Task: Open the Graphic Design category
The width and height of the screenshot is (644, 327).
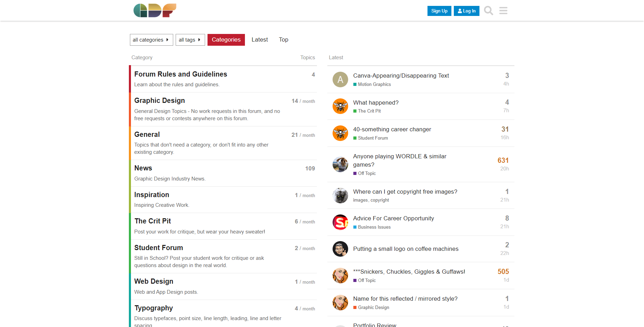Action: 159,100
